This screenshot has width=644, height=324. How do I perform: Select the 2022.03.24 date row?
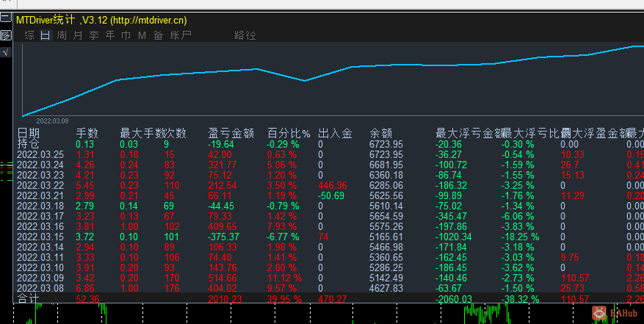coord(40,165)
